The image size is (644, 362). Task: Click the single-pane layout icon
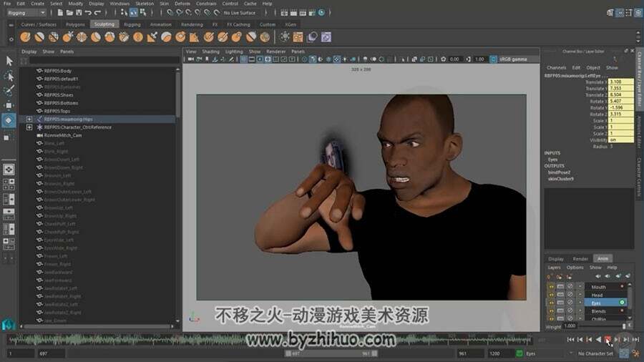coord(9,169)
